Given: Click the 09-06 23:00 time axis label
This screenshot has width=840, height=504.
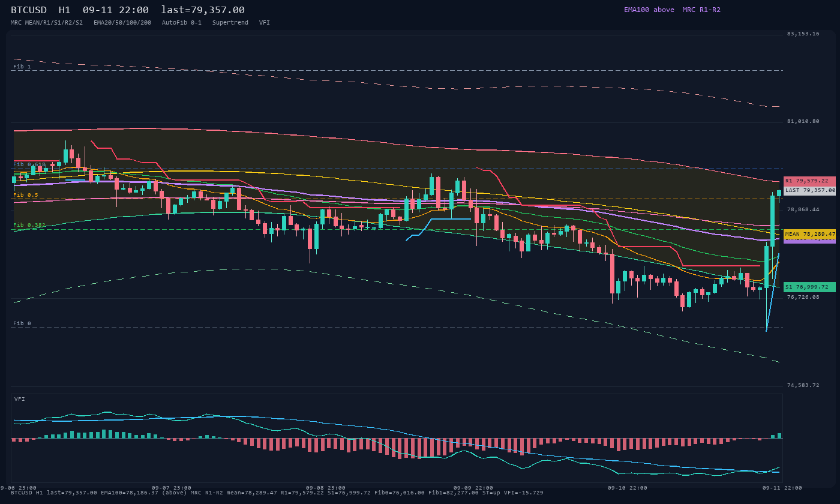Looking at the screenshot, I should pos(19,488).
